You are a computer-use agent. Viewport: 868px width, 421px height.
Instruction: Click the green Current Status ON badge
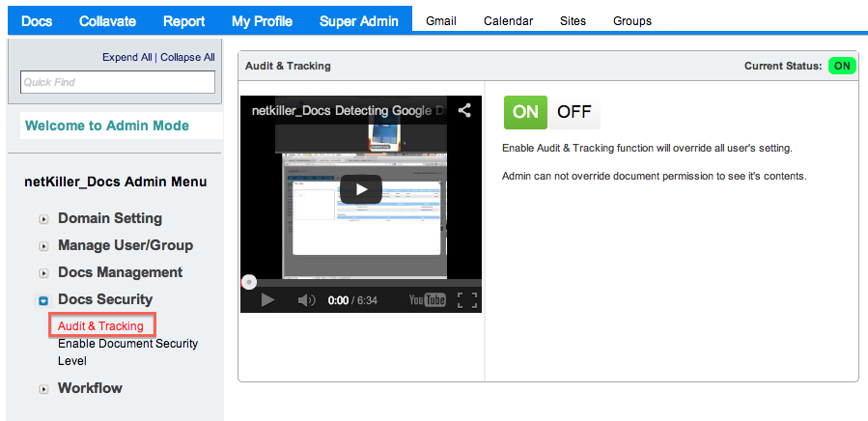click(842, 66)
